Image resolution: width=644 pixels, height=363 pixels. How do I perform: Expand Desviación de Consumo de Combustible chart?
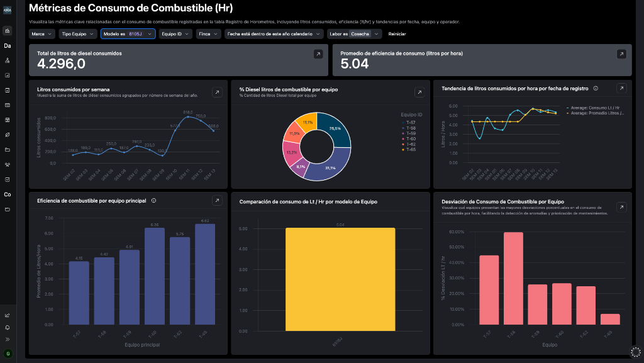pyautogui.click(x=621, y=208)
